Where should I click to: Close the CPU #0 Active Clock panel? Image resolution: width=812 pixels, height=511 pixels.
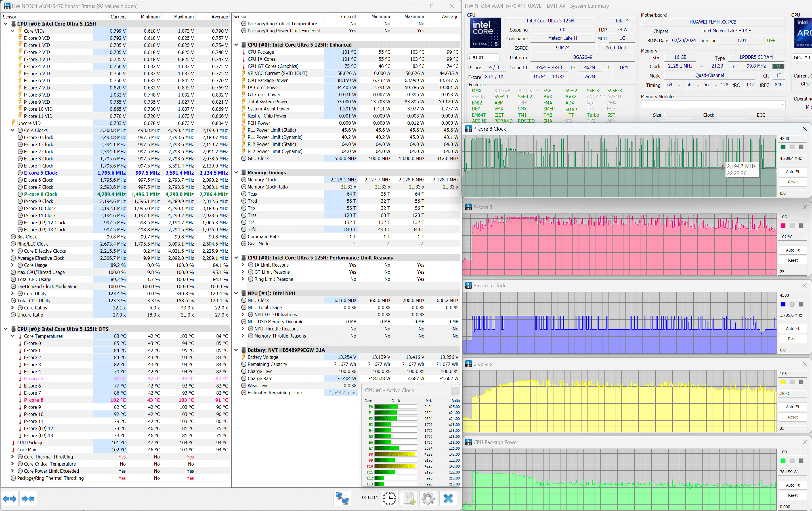(455, 391)
